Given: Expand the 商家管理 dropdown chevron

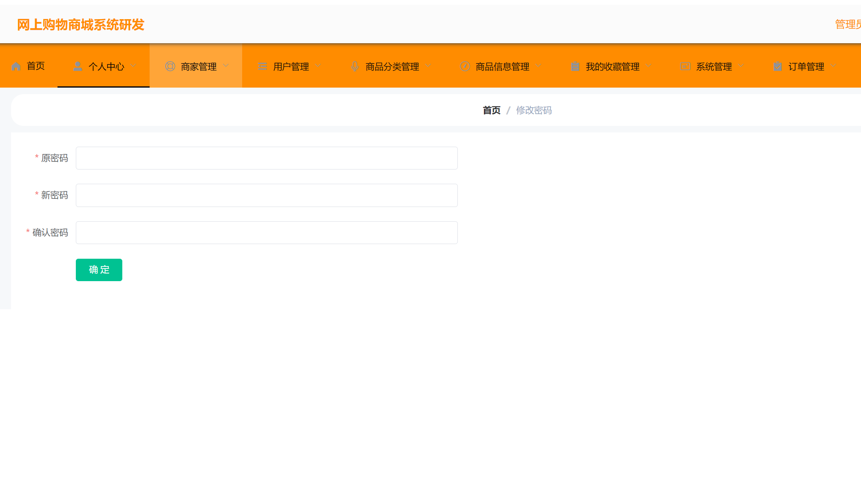Looking at the screenshot, I should click(x=226, y=66).
